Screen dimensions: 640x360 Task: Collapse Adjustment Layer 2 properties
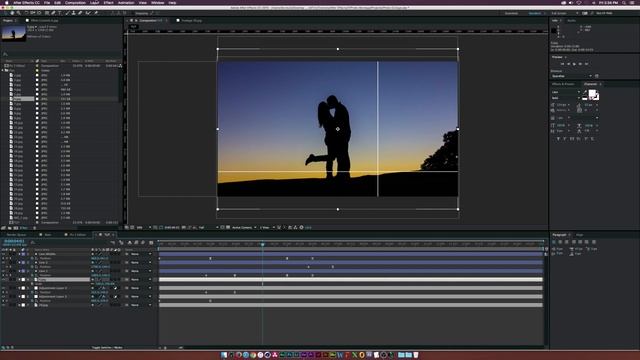(19, 288)
